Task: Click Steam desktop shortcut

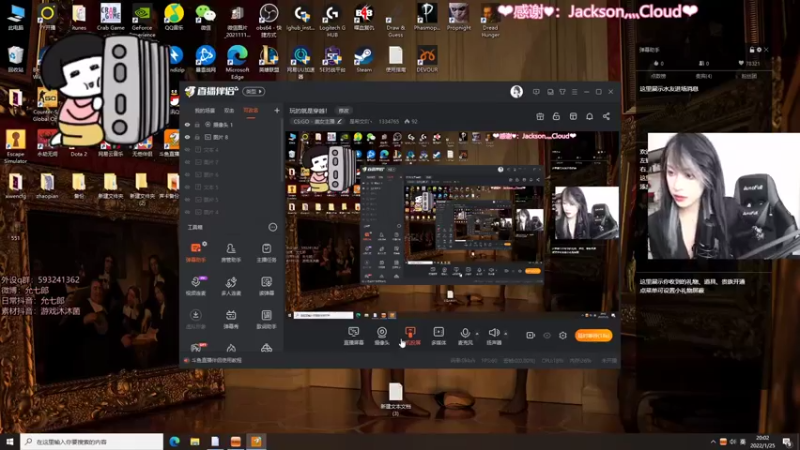Action: [x=364, y=60]
